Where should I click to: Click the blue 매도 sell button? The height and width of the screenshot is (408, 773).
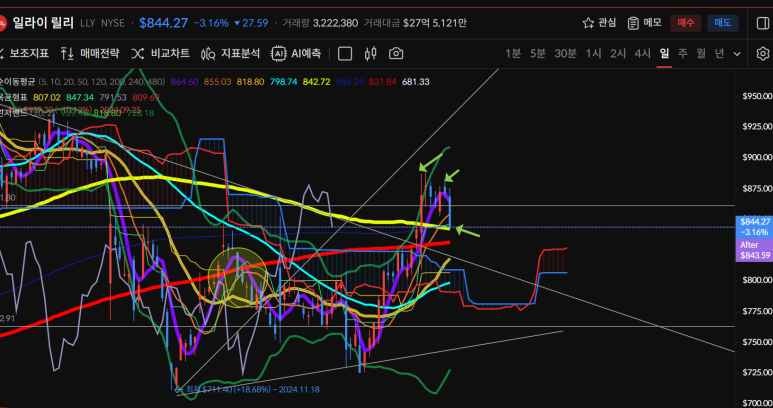[723, 23]
